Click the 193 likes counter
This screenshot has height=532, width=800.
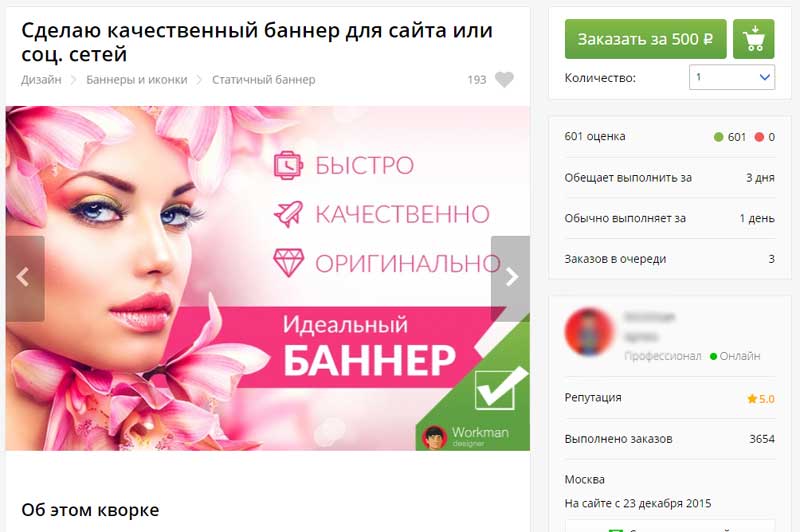(477, 80)
